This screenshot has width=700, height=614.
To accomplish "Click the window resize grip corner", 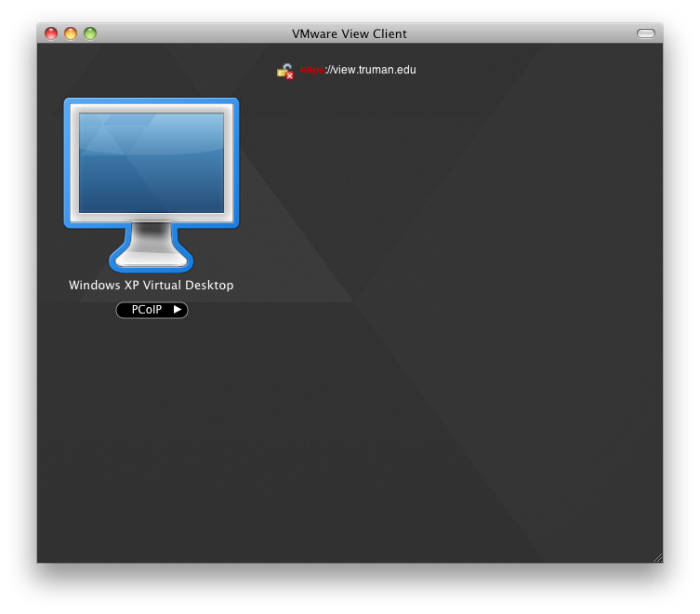I will pos(657,557).
